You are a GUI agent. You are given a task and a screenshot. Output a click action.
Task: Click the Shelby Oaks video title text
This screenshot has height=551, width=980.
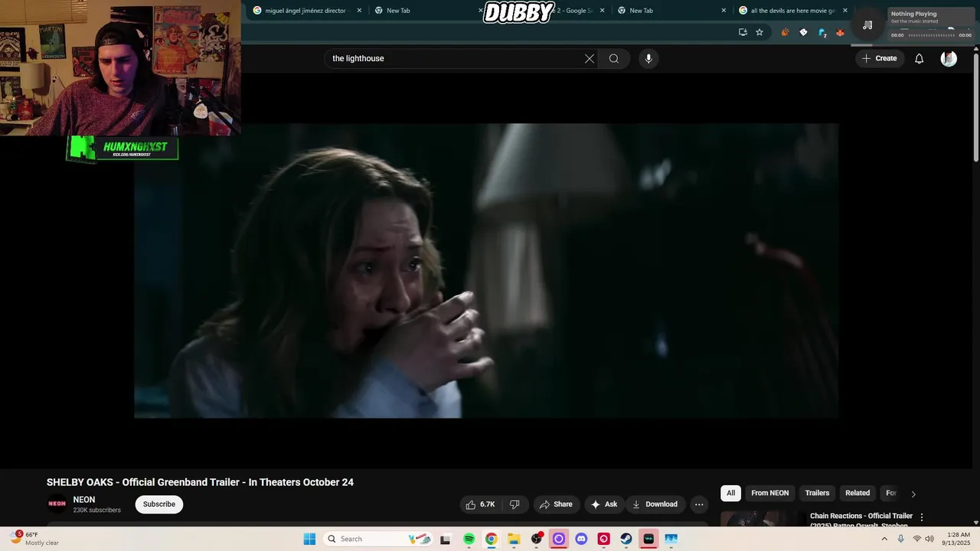tap(200, 482)
